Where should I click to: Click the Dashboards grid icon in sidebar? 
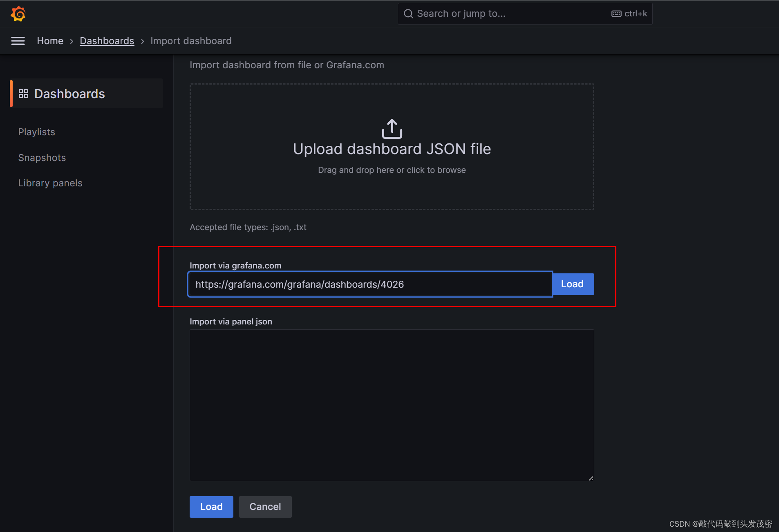(24, 94)
